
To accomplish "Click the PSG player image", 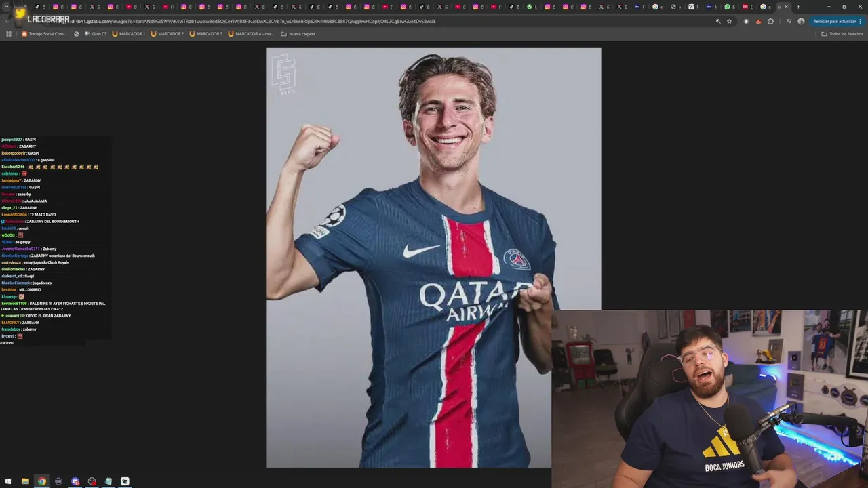I will (x=434, y=258).
